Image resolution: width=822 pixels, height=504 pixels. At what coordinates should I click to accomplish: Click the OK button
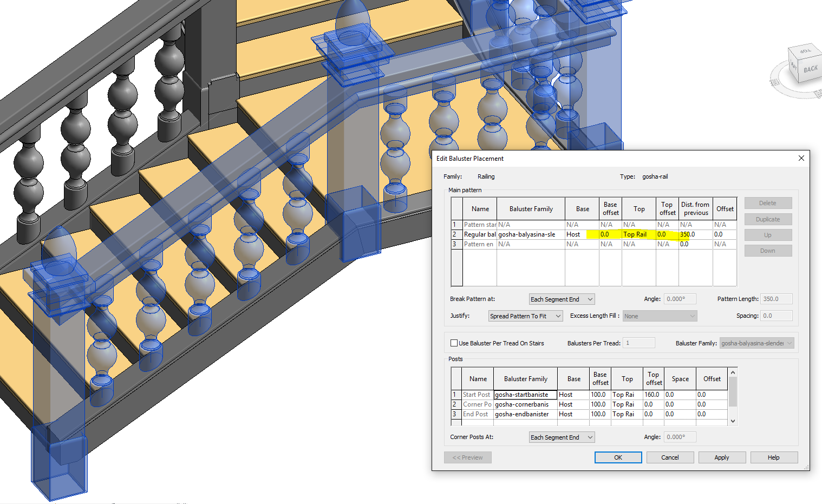tap(618, 457)
